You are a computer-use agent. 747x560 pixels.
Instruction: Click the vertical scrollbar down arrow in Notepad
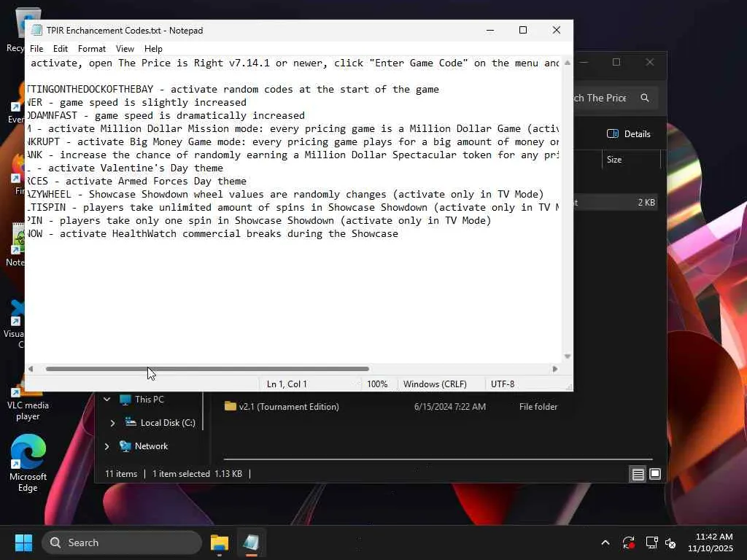(567, 356)
